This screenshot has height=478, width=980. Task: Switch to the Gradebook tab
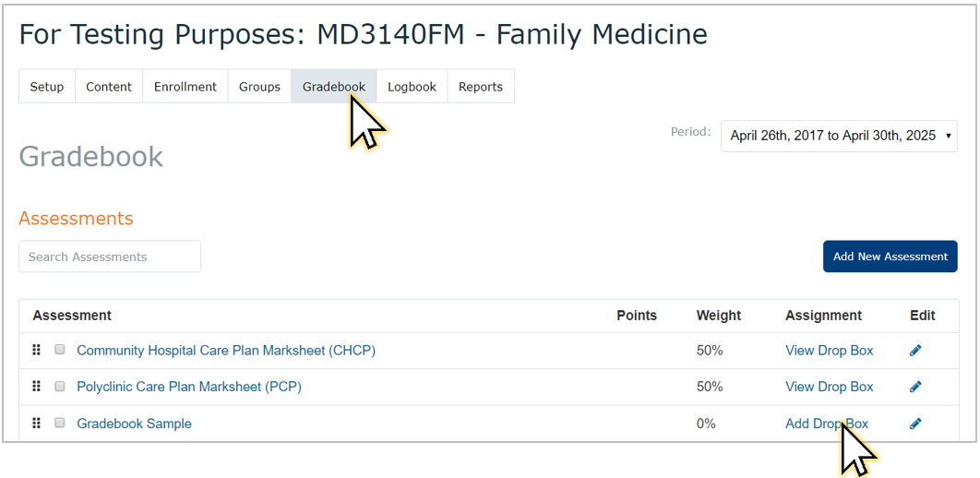(x=334, y=86)
